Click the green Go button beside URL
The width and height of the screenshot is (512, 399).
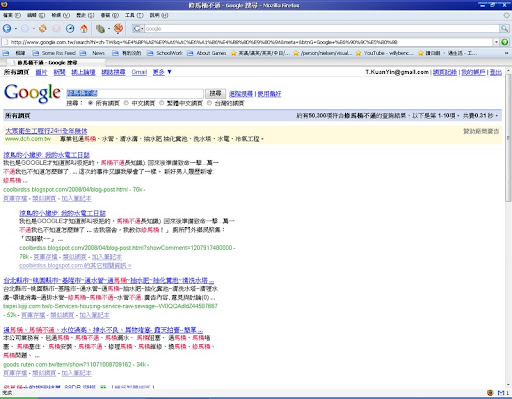point(505,42)
